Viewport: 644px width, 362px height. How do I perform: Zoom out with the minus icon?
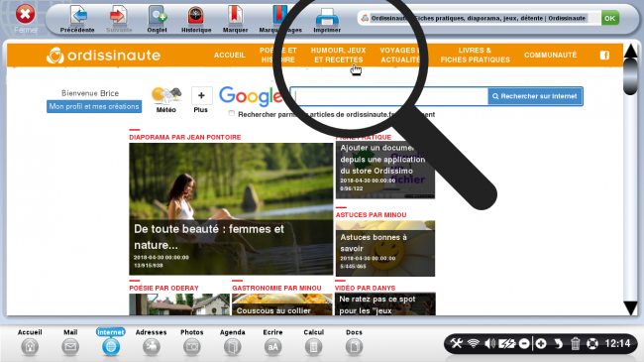click(524, 343)
